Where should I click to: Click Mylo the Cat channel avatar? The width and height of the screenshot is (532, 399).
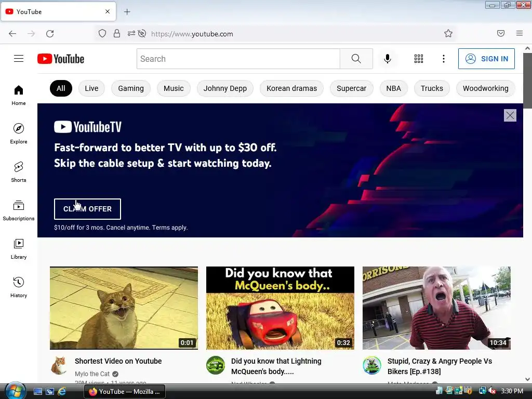[59, 365]
